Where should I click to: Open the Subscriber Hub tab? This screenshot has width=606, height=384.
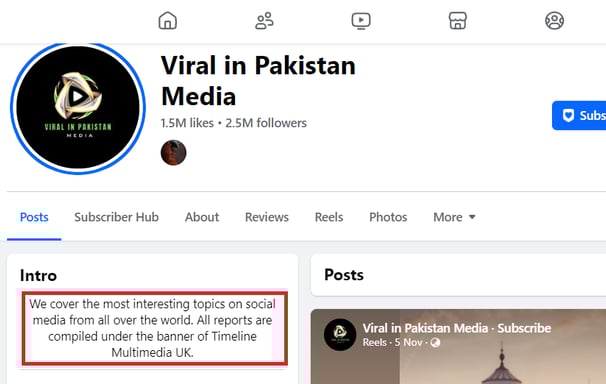tap(116, 217)
